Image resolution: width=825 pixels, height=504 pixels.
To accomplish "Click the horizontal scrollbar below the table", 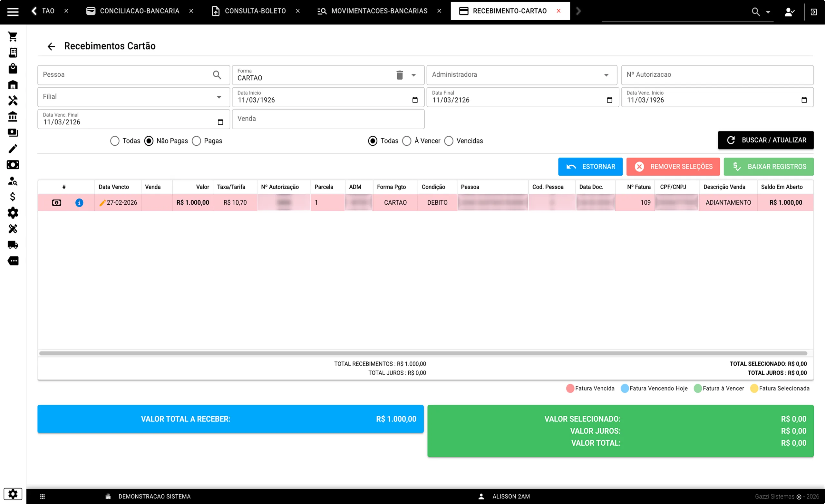I will coord(422,353).
